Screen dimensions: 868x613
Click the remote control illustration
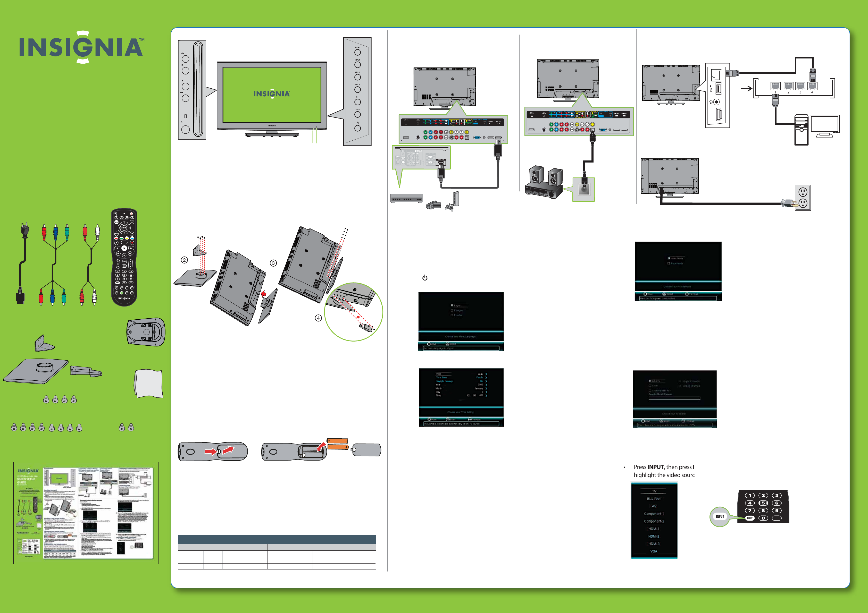(x=124, y=257)
